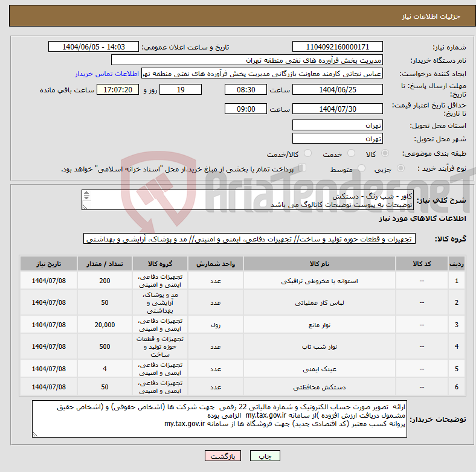The image size is (476, 472).
Task: Click the general description text area
Action: [x=248, y=200]
